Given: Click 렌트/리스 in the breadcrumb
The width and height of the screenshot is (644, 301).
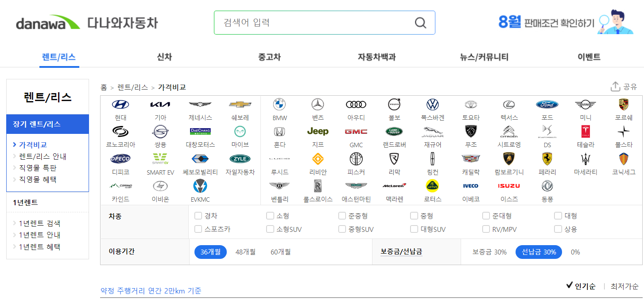Looking at the screenshot, I should coord(132,87).
